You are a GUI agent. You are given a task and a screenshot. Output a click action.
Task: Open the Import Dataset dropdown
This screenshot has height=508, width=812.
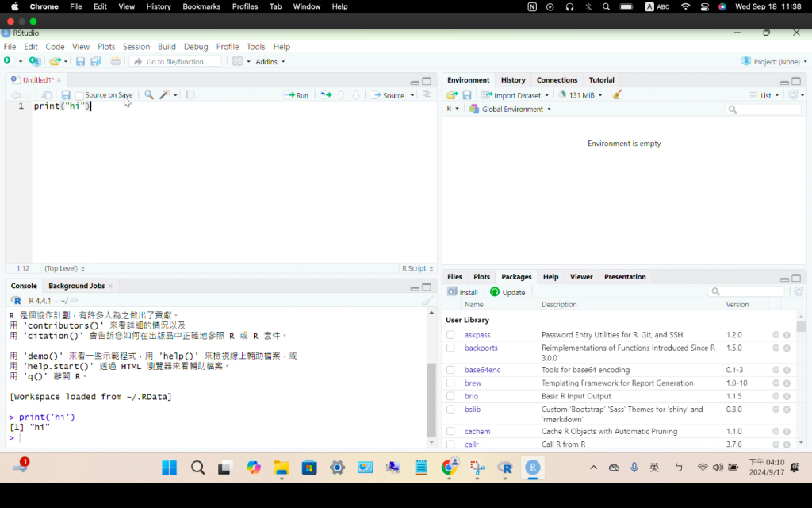tap(515, 95)
